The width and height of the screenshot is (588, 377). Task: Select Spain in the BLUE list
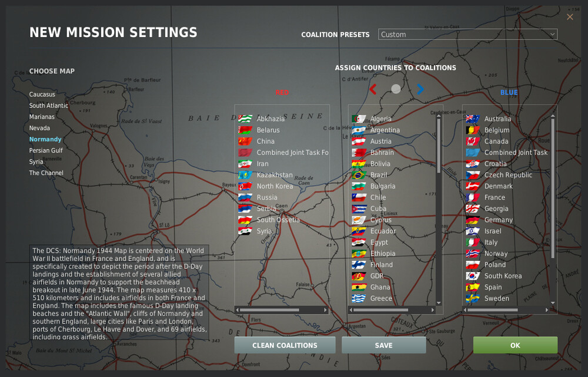click(493, 287)
